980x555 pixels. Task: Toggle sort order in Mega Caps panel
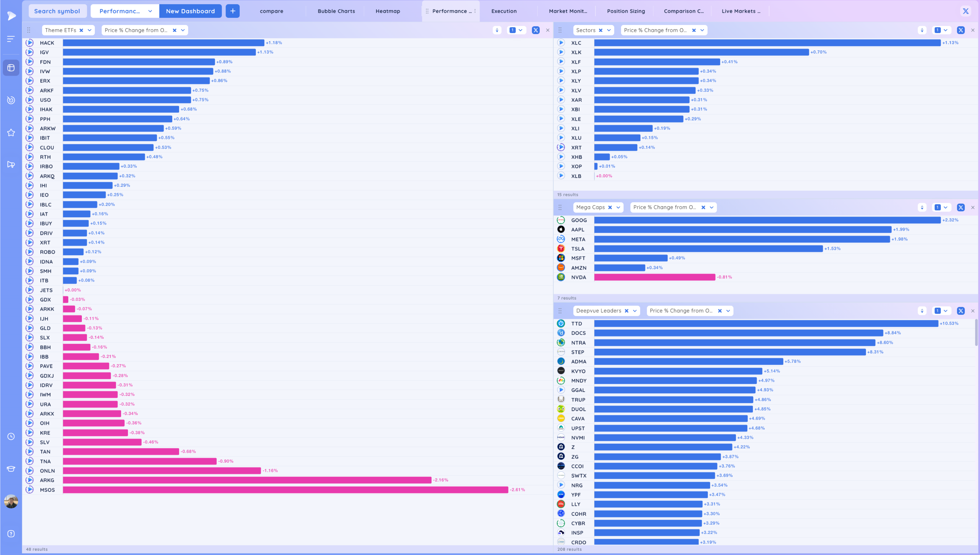click(x=922, y=207)
